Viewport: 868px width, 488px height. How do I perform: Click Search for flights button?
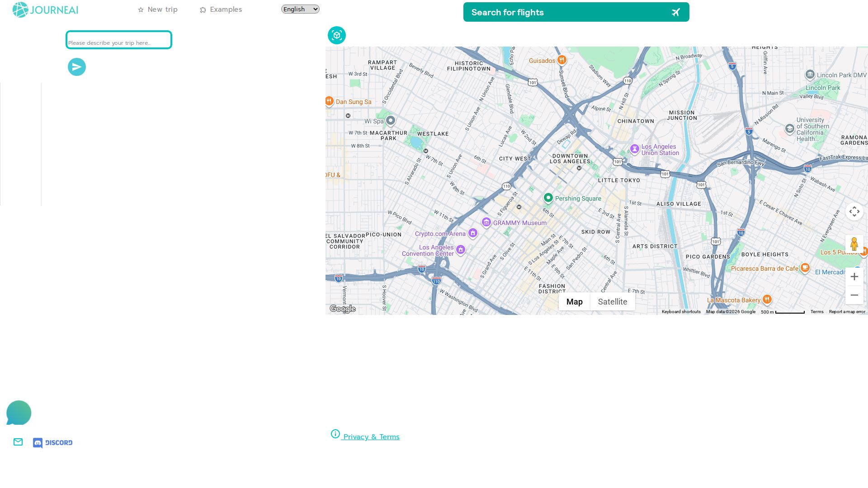pyautogui.click(x=576, y=12)
